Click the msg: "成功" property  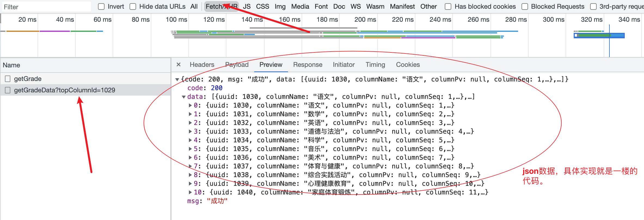pyautogui.click(x=207, y=201)
